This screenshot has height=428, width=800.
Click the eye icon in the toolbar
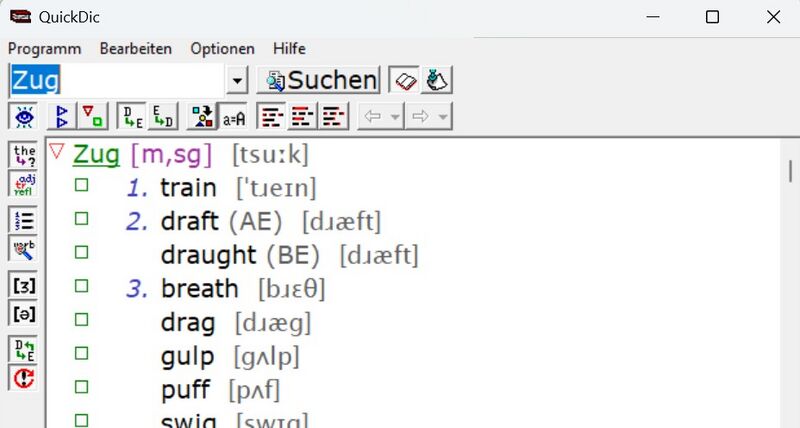coord(23,117)
